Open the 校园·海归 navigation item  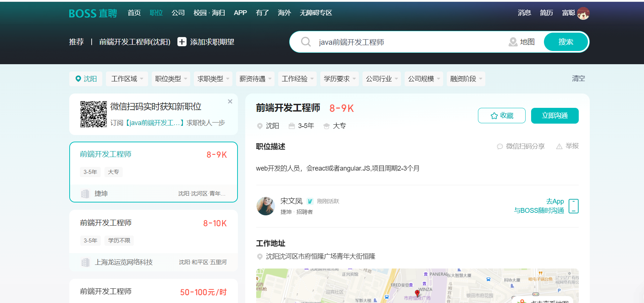tap(209, 13)
